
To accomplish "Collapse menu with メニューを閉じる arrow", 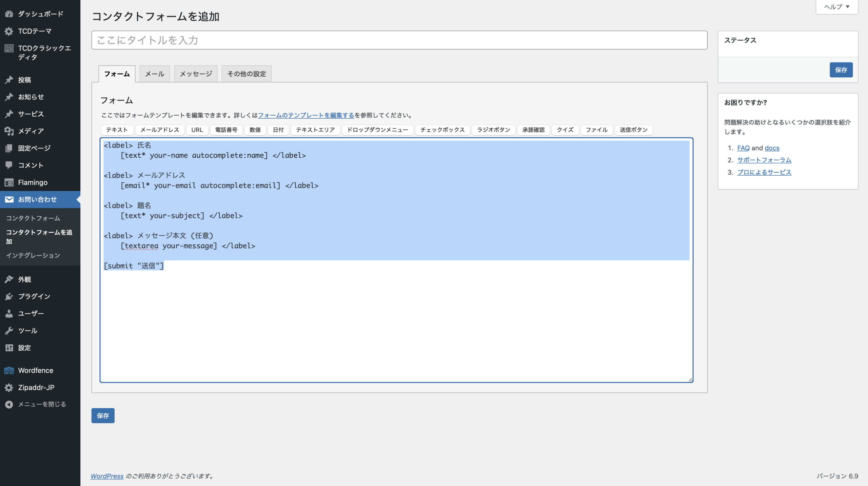I will tap(9, 404).
